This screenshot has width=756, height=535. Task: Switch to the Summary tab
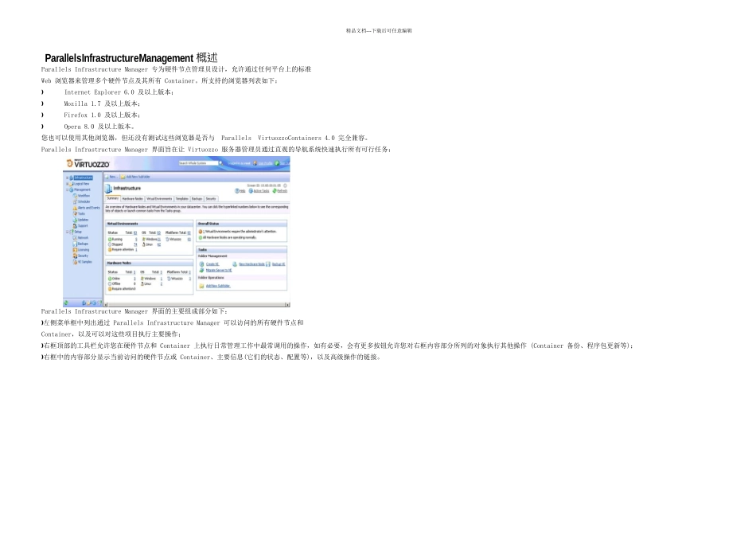[x=113, y=199]
